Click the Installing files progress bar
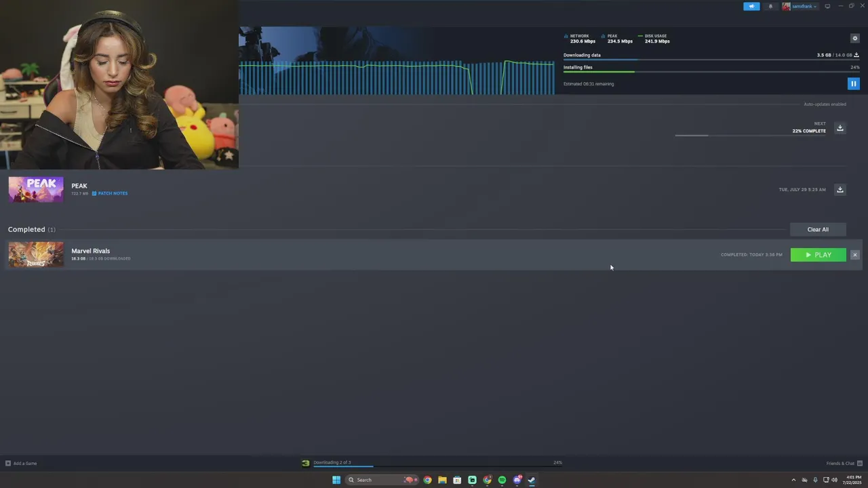The height and width of the screenshot is (488, 868). [x=711, y=72]
